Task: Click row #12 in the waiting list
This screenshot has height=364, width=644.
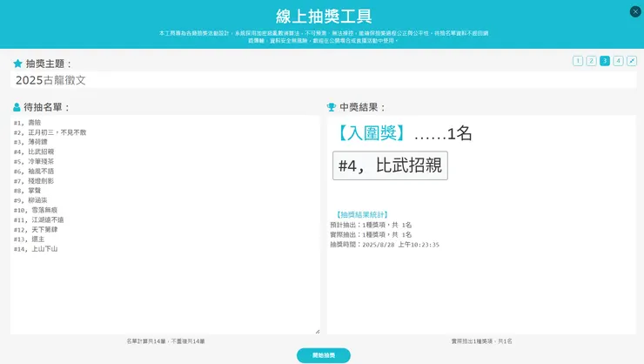Action: (x=36, y=229)
